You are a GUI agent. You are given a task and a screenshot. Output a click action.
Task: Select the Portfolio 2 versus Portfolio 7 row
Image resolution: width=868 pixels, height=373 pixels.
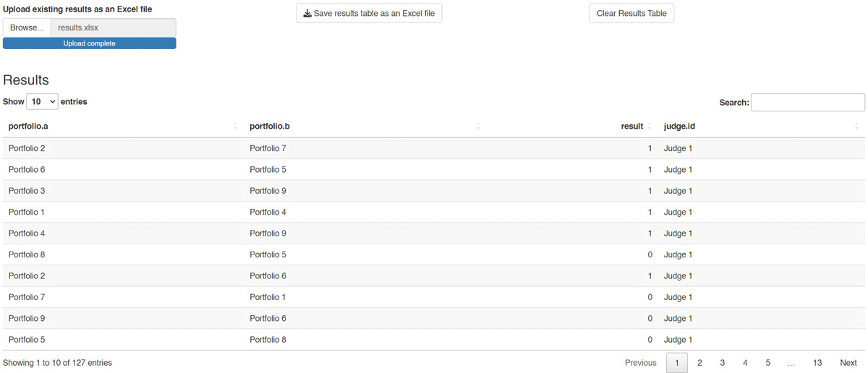coord(434,148)
